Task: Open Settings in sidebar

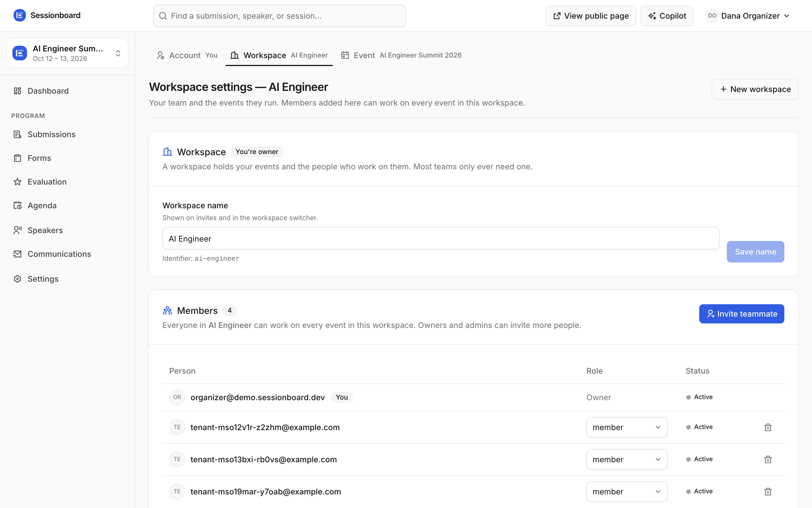Action: pos(67,279)
